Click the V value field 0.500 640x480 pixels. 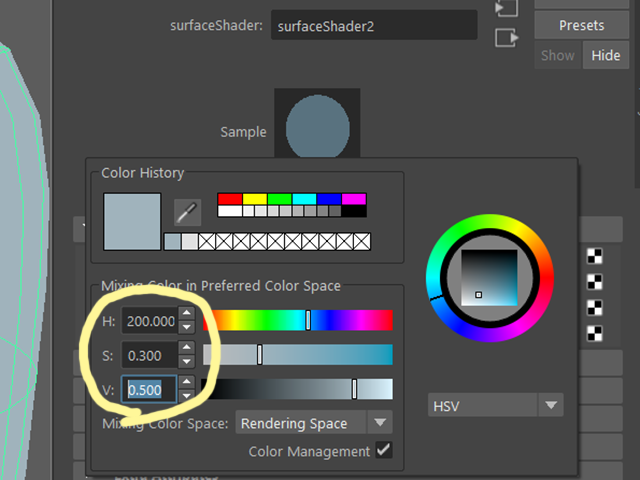pyautogui.click(x=150, y=390)
